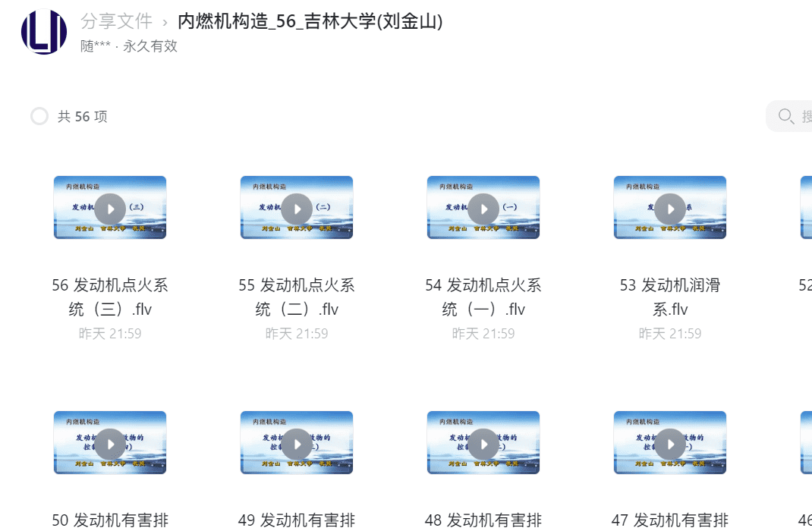Play video 53 发动机润滑系
The width and height of the screenshot is (812, 531).
tap(670, 209)
